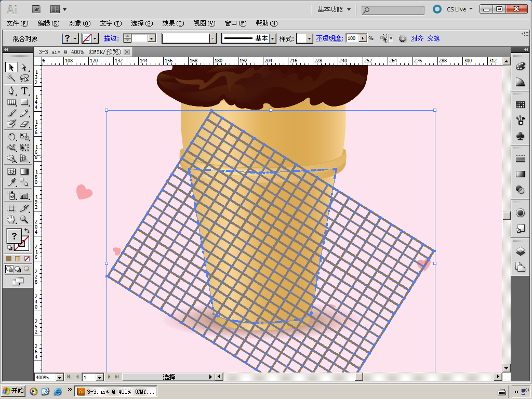Open the Swatches panel icon

tap(520, 104)
